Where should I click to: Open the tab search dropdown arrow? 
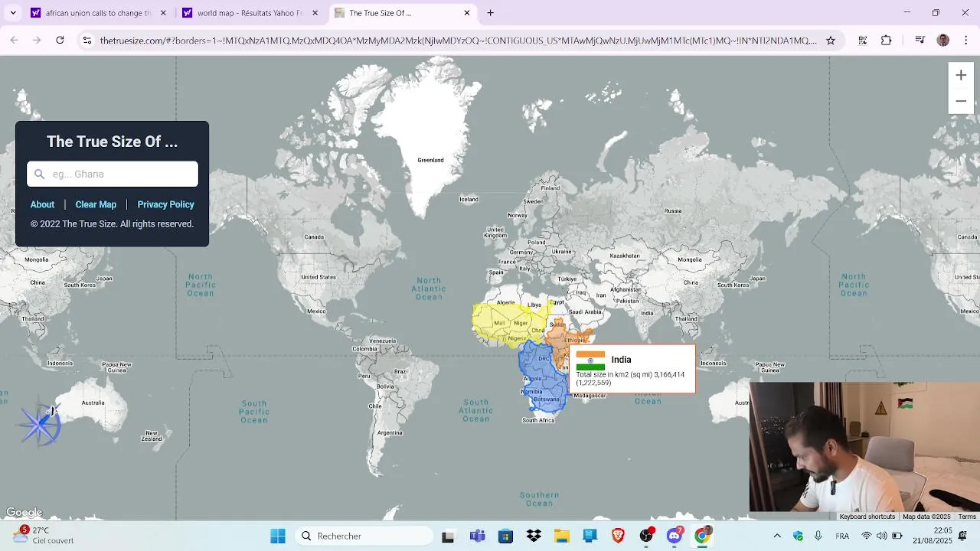pyautogui.click(x=12, y=13)
